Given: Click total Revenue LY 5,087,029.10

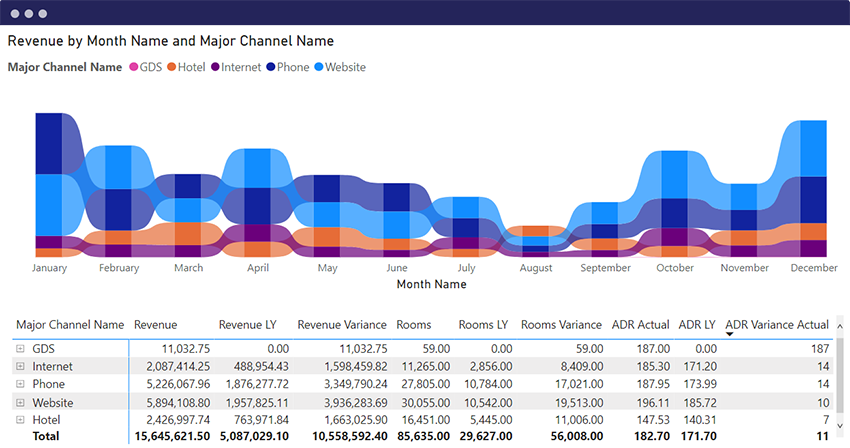Looking at the screenshot, I should point(254,436).
